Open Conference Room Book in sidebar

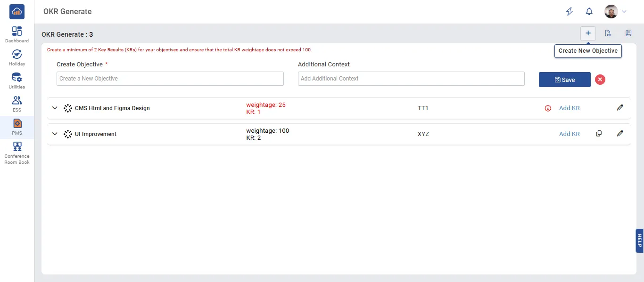(17, 153)
